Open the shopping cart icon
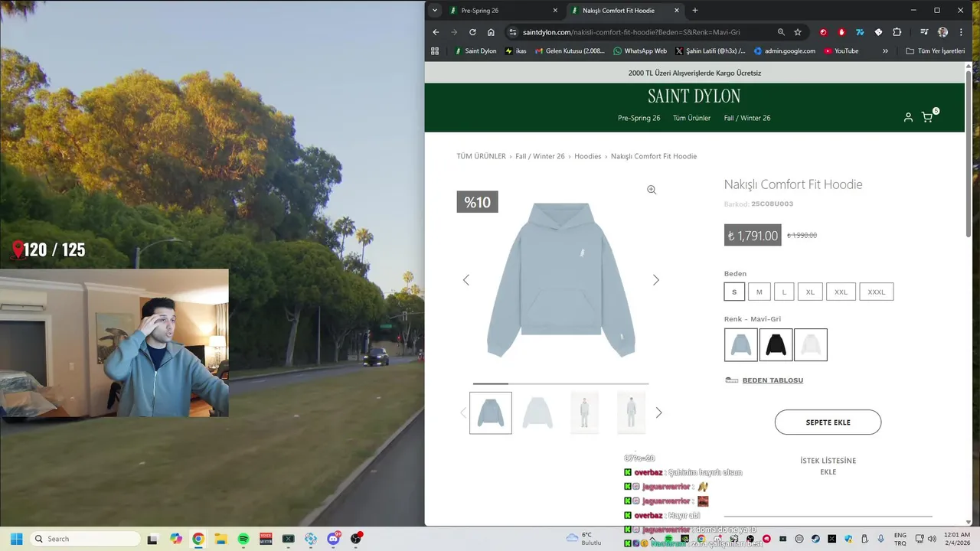This screenshot has height=551, width=980. (927, 117)
